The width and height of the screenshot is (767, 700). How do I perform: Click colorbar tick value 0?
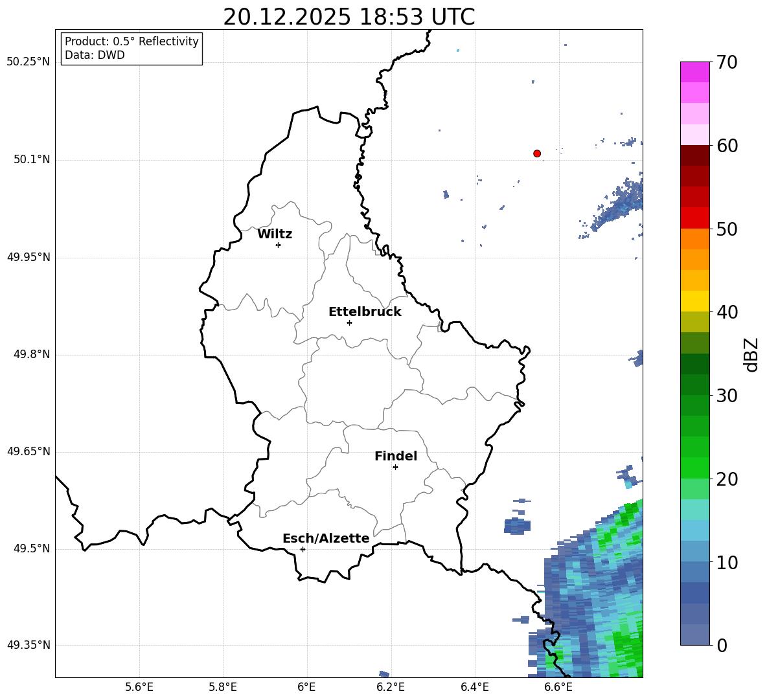click(x=722, y=646)
